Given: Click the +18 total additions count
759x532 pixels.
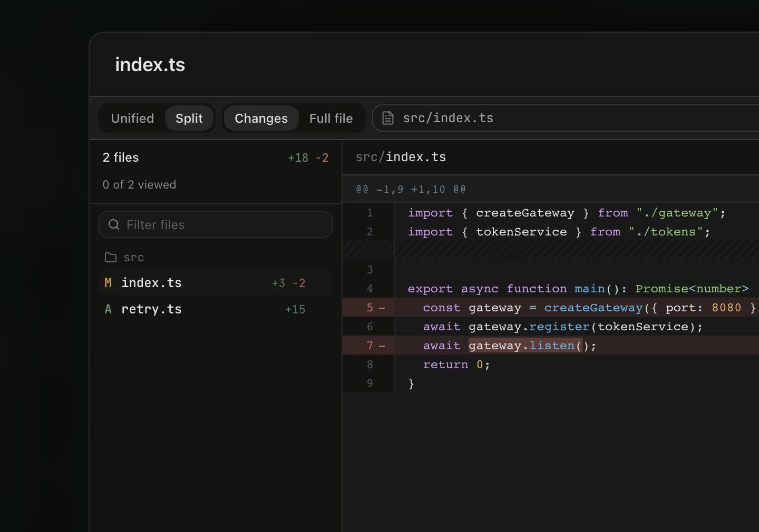Looking at the screenshot, I should [x=298, y=158].
